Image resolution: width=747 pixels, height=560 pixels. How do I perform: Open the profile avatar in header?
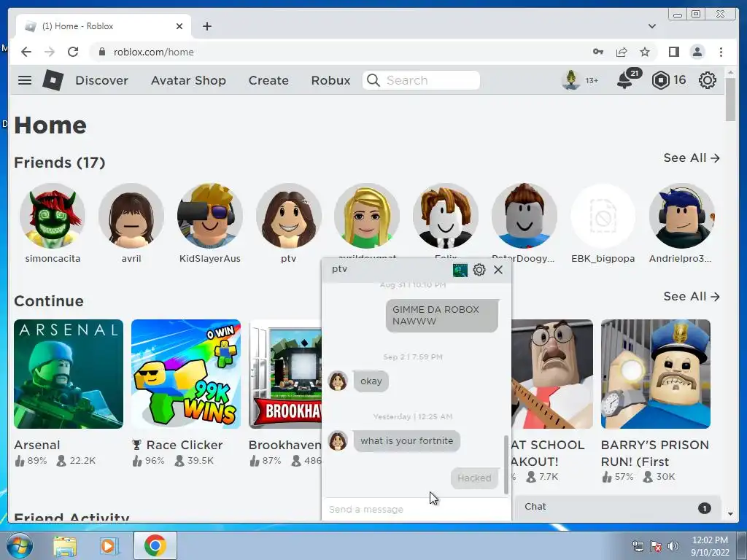[570, 80]
